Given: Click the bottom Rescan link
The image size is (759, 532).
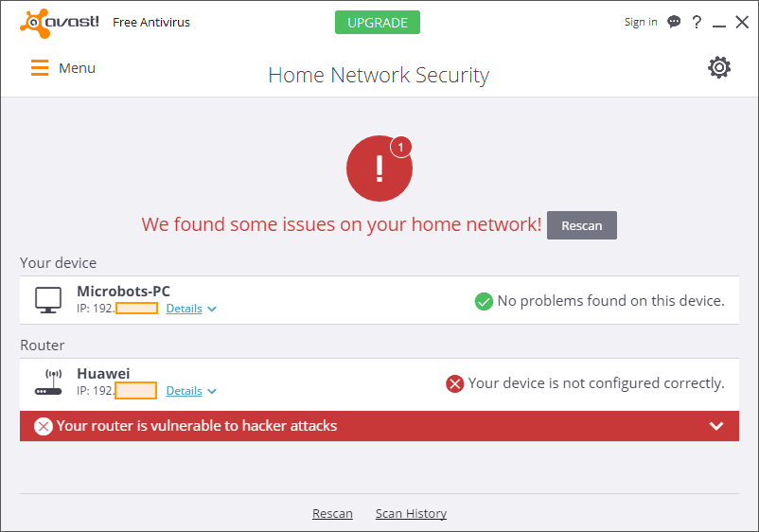Looking at the screenshot, I should coord(332,513).
